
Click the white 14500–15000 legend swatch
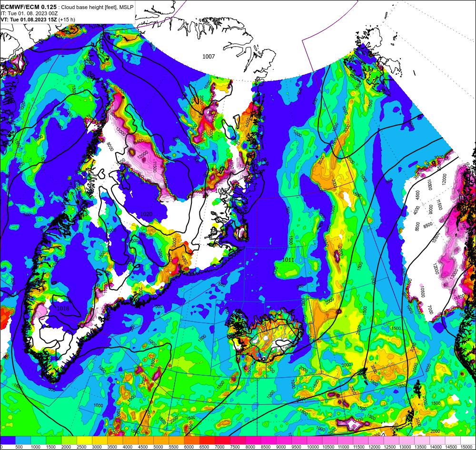(453, 440)
